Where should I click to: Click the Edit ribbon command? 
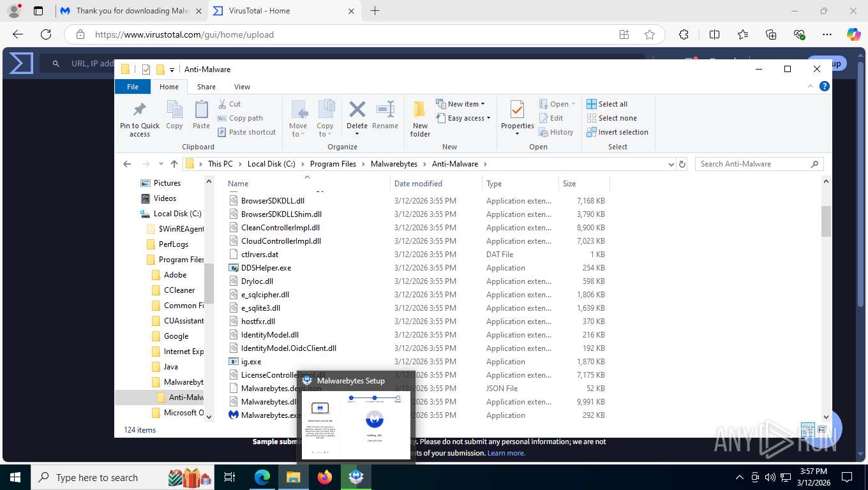551,118
